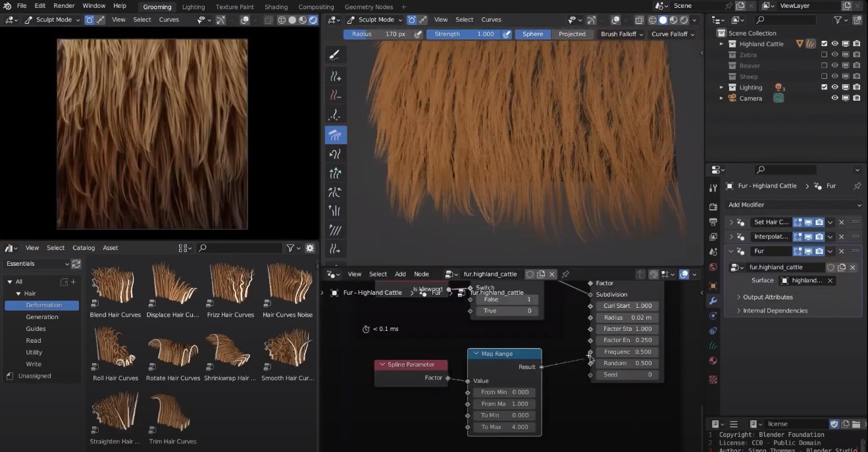Screen dimensions: 868x452
Task: Hide the Highland Cattle collection in viewport
Action: (x=834, y=44)
